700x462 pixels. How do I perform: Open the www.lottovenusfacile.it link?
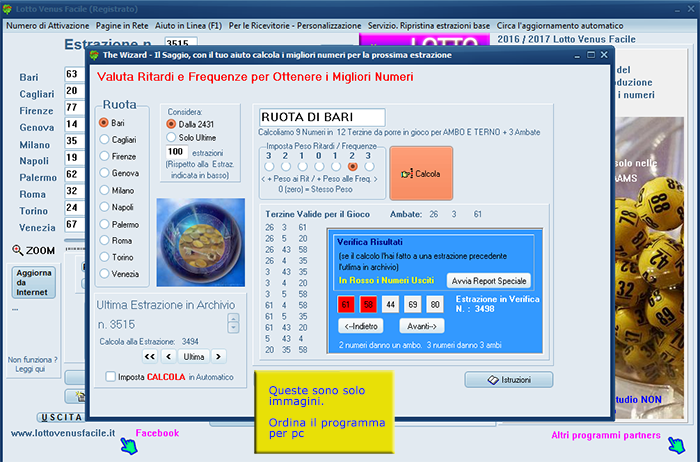click(x=63, y=433)
